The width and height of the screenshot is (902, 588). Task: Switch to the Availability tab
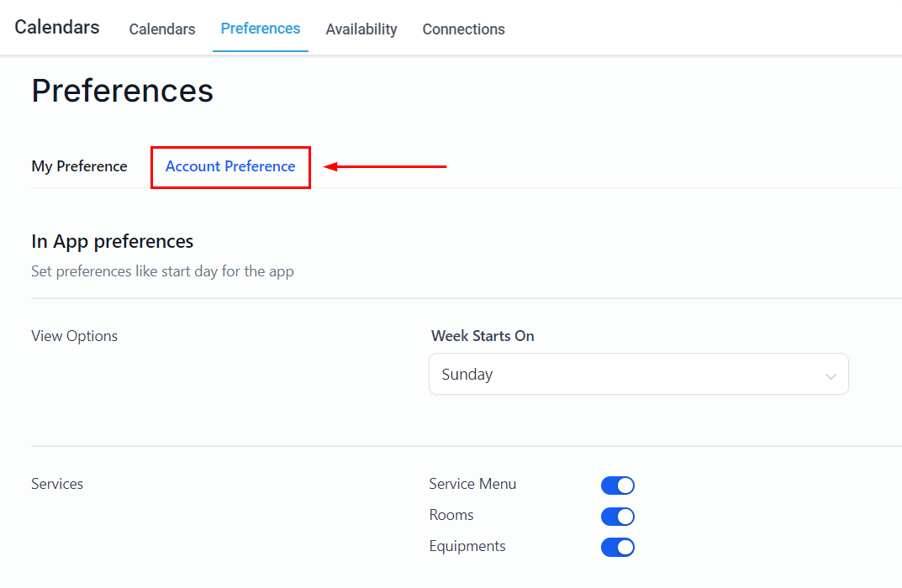(x=361, y=29)
